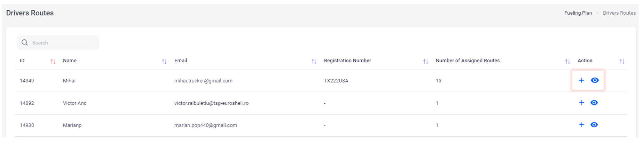Viewport: 644px width, 144px height.
Task: Focus the Search input field
Action: point(63,42)
